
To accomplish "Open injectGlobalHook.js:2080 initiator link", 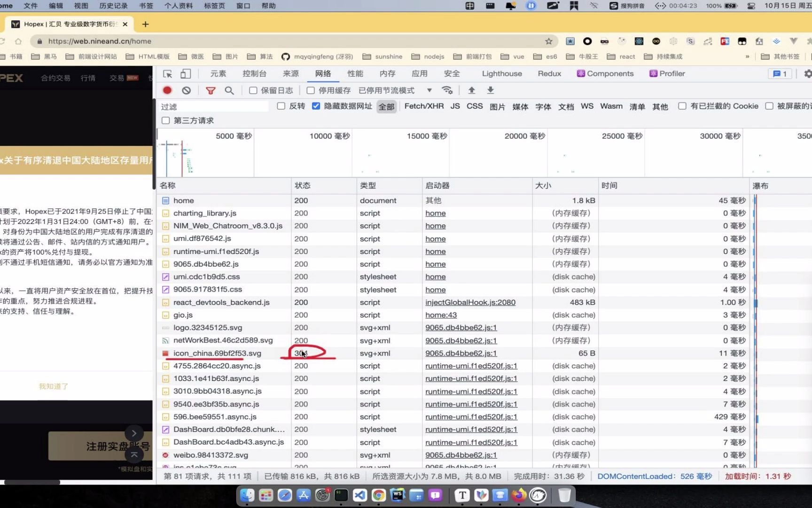I will click(x=470, y=302).
